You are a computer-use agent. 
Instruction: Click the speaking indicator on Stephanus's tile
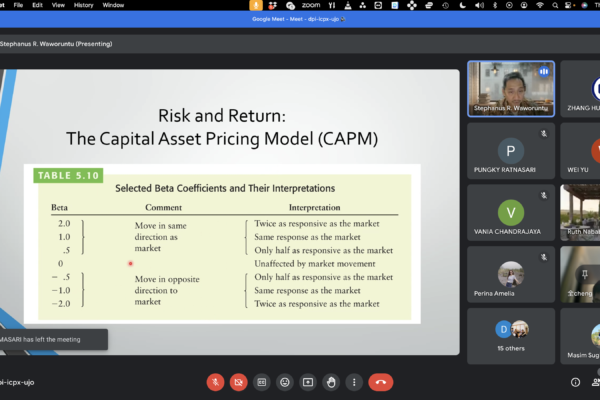tap(544, 72)
